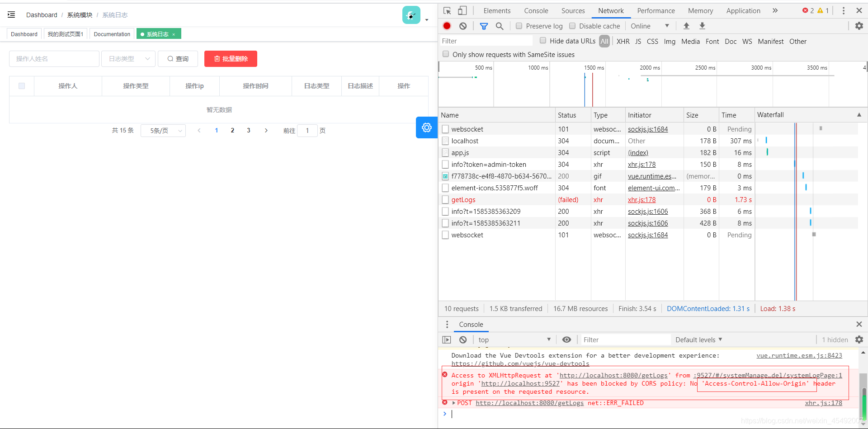868x429 pixels.
Task: Close the console drawer
Action: click(x=859, y=324)
